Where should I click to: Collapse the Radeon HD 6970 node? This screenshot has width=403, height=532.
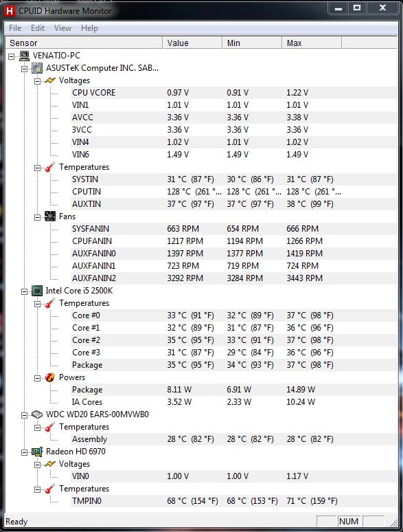pos(25,452)
